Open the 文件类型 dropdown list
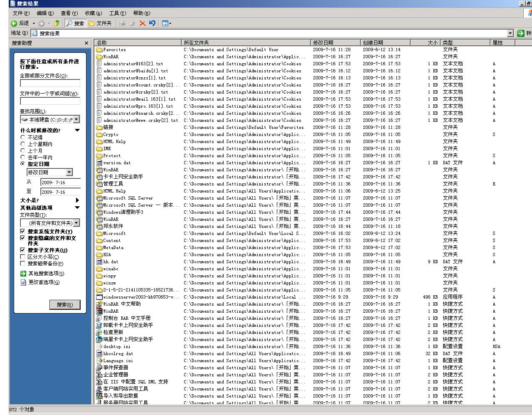532x415 pixels. (76, 223)
